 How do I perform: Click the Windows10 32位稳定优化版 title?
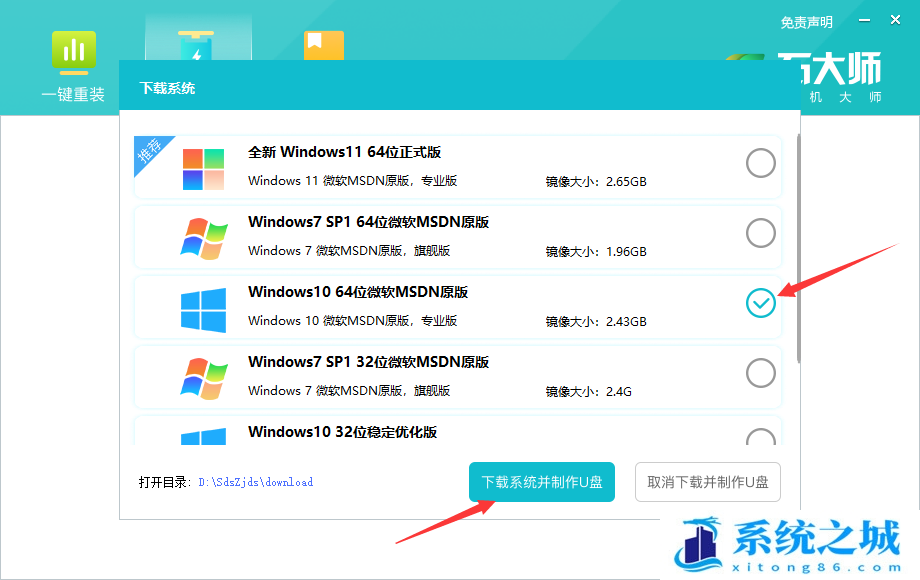point(343,432)
